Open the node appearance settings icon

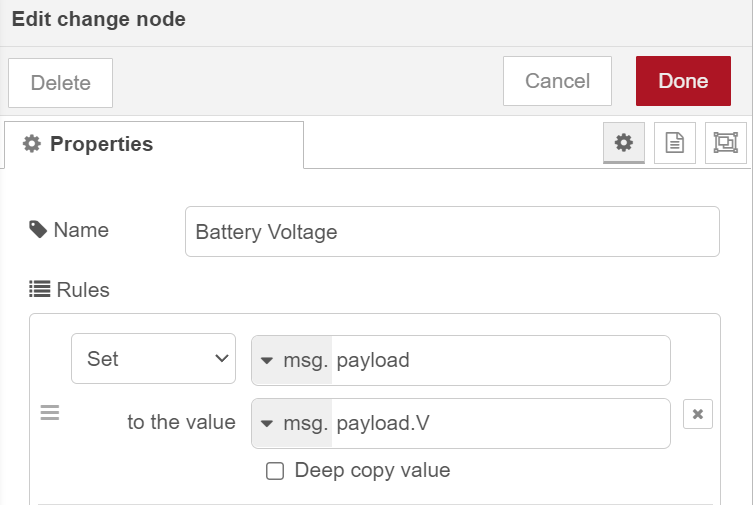click(x=725, y=143)
